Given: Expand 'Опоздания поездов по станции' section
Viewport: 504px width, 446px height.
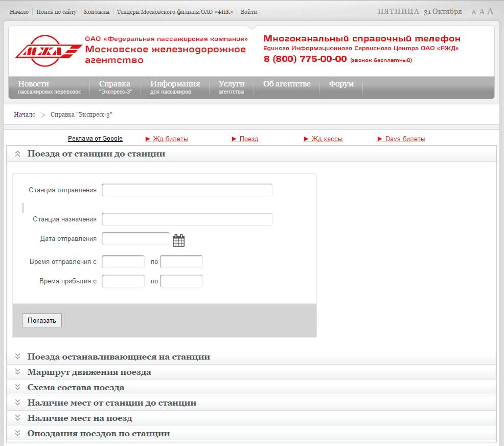Looking at the screenshot, I should pyautogui.click(x=98, y=434).
